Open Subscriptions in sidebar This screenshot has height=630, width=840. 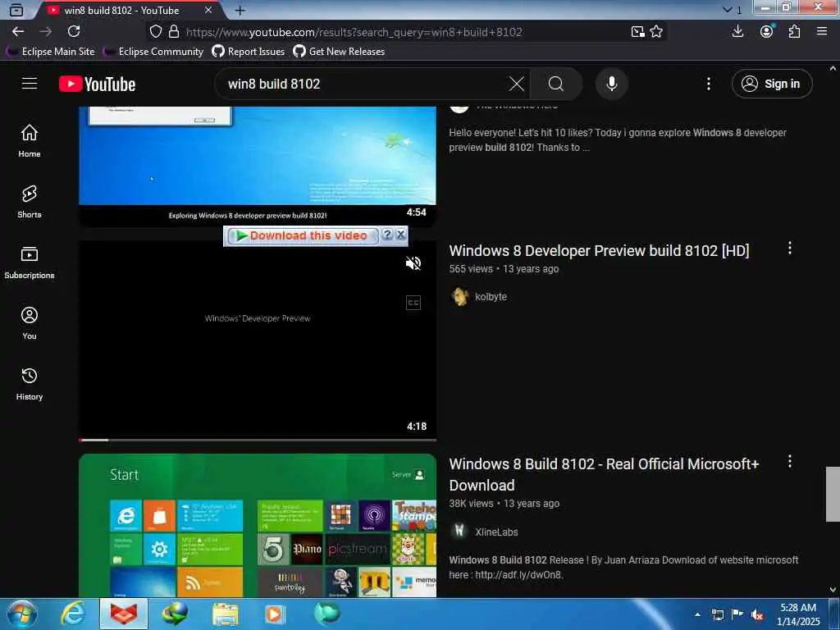[30, 262]
